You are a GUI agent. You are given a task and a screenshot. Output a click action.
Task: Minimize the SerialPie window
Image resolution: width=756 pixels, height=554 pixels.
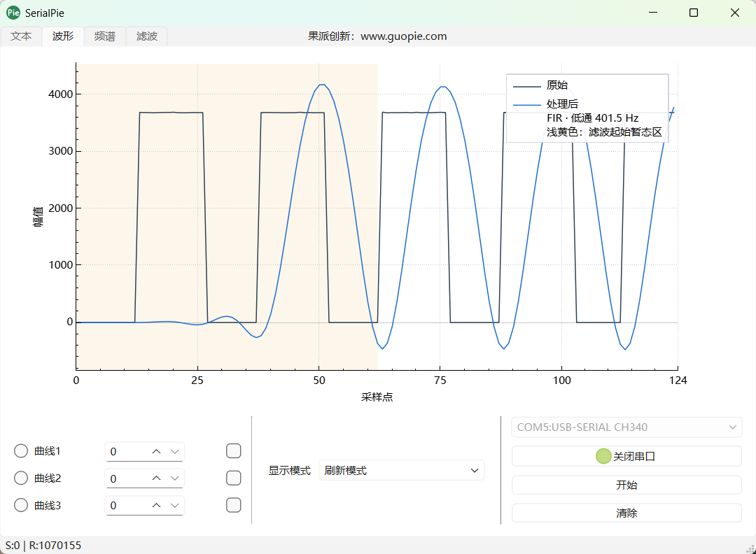653,13
